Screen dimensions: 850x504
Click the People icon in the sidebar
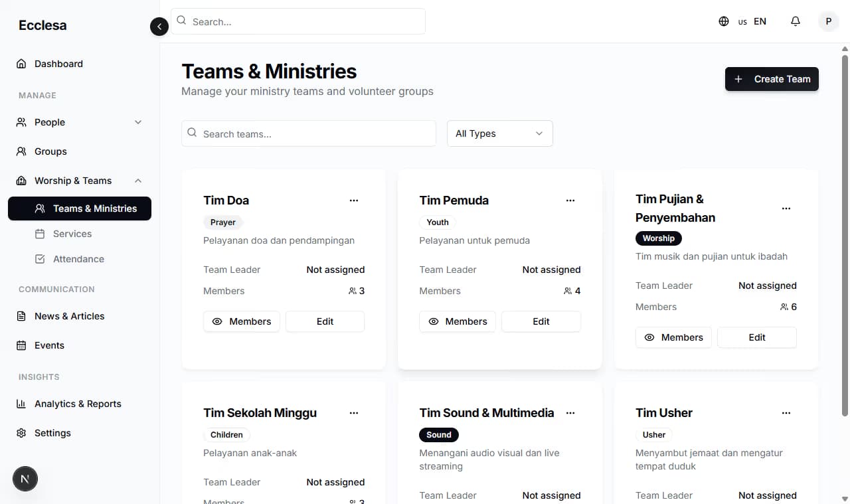pyautogui.click(x=21, y=122)
